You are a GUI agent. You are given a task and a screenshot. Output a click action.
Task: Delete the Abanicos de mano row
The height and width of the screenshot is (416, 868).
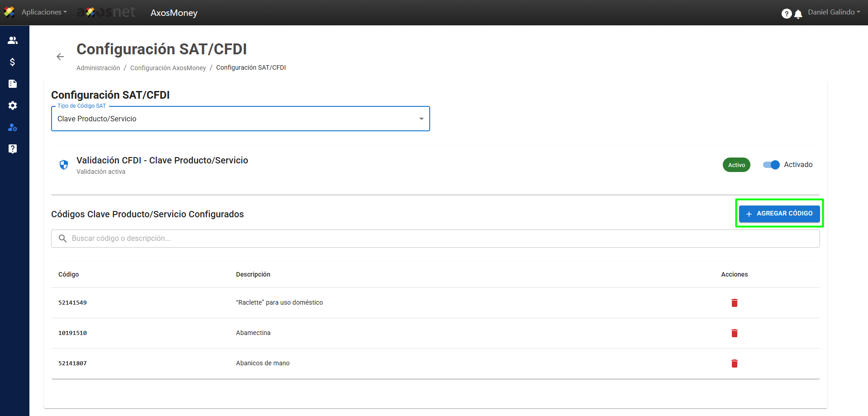[x=734, y=363]
